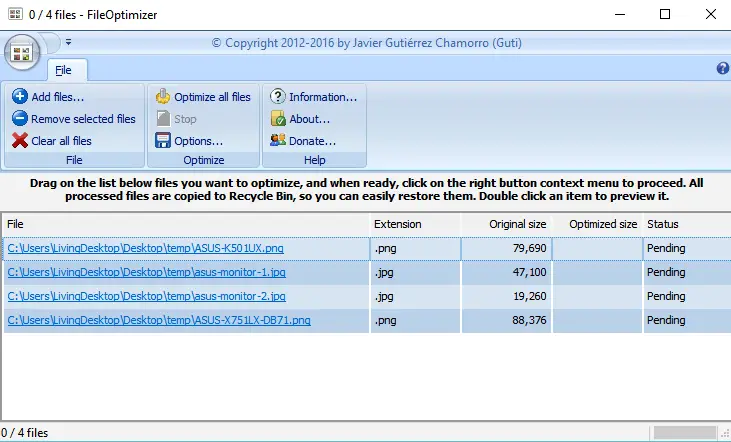Sort by the Extension column header
This screenshot has width=731, height=442.
pyautogui.click(x=415, y=224)
